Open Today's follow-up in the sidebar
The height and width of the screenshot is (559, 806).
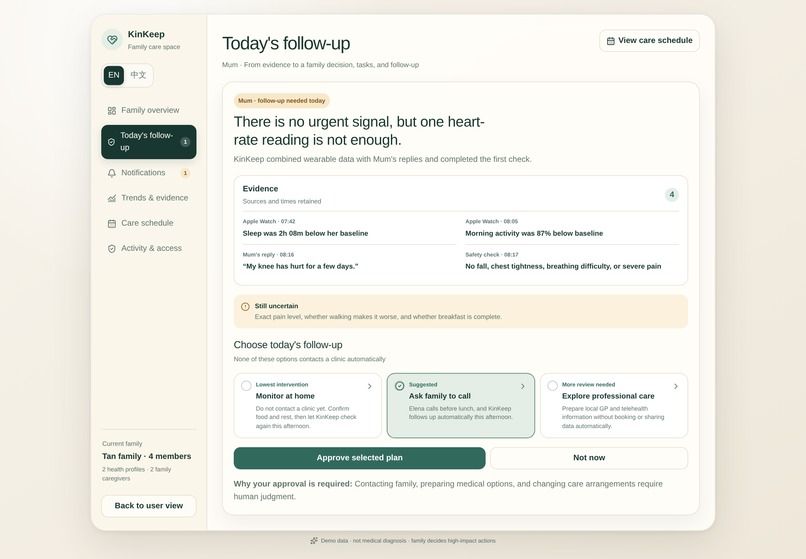coord(149,142)
